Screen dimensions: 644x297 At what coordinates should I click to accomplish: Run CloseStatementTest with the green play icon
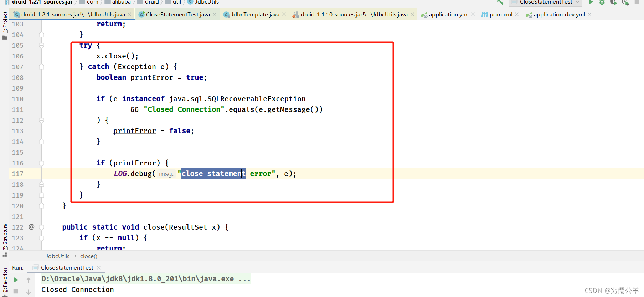591,2
